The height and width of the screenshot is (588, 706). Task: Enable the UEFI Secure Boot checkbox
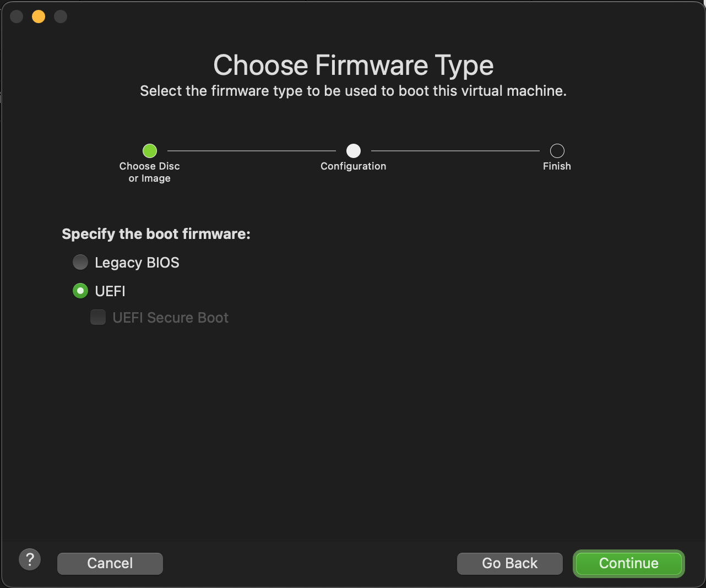tap(98, 317)
